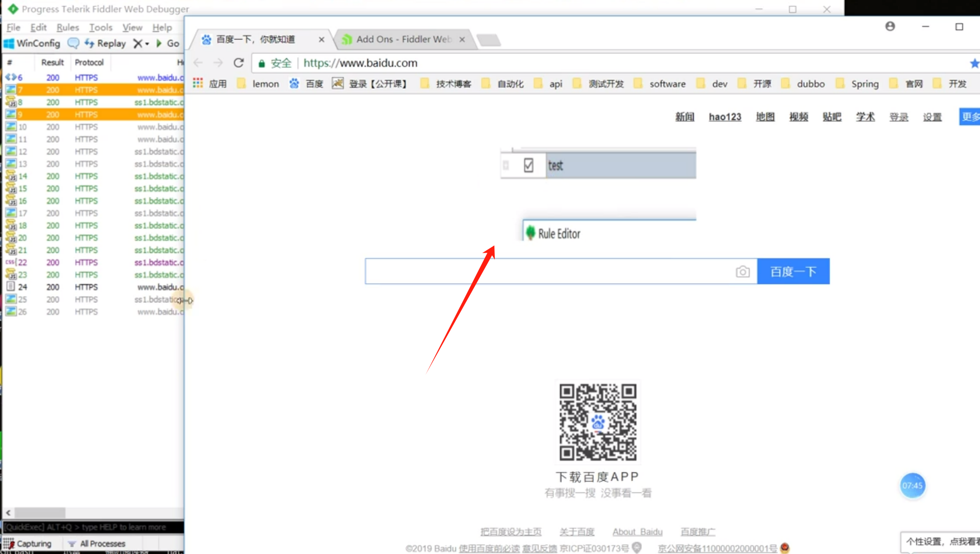Sort sessions by Protocol column

pos(89,62)
